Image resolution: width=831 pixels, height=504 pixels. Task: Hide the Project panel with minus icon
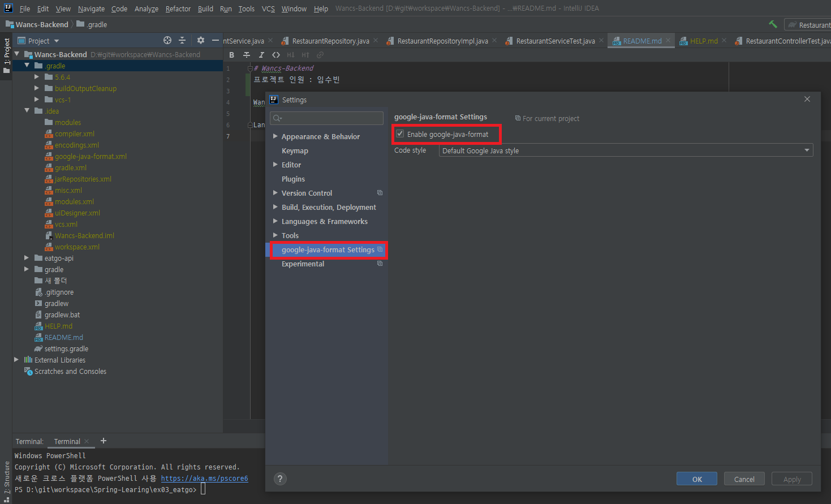[x=215, y=40]
